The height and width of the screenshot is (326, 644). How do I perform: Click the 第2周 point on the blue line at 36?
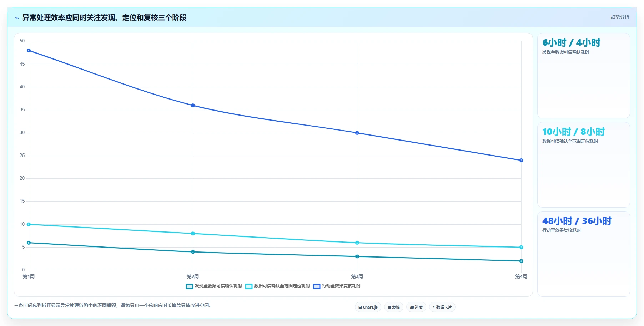tap(193, 106)
